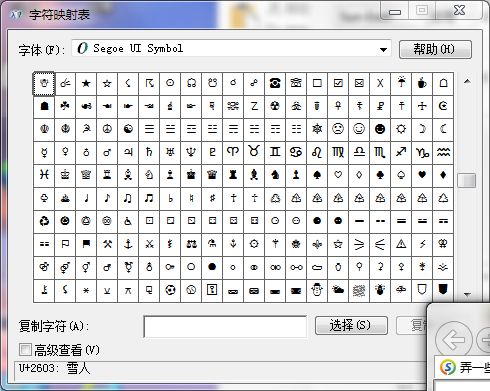Pick the peace symbol character
This screenshot has width=490, height=391.
coord(107,129)
